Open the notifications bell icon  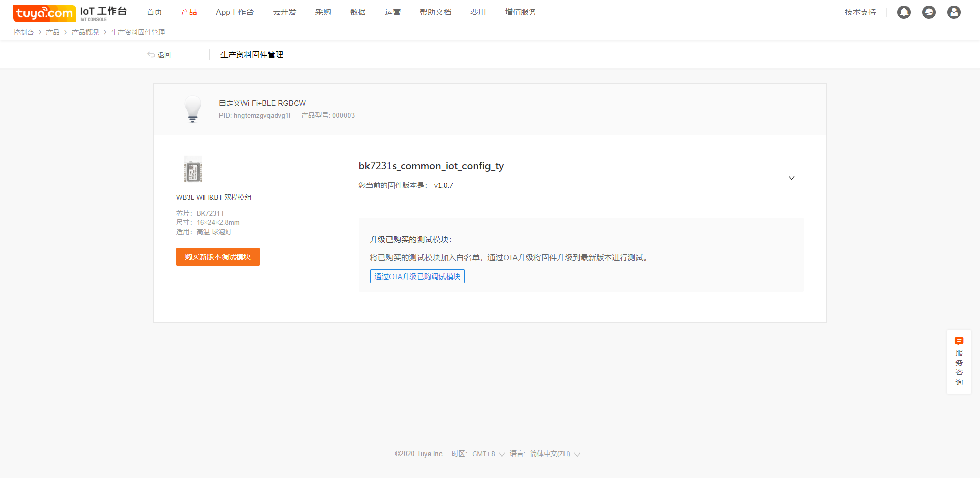coord(904,12)
